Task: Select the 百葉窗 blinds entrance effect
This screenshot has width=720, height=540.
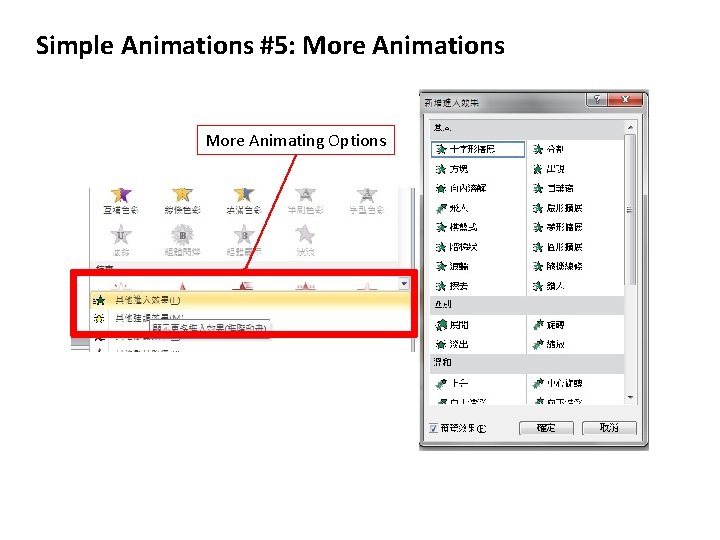Action: pos(553,188)
